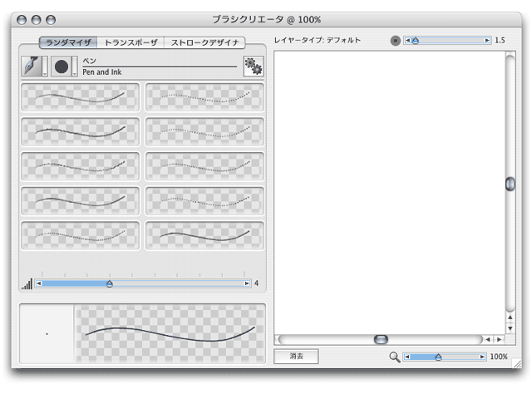The width and height of the screenshot is (532, 399).
Task: Choose the bottom-right solid stroke thumbnail
Action: pyautogui.click(x=205, y=237)
